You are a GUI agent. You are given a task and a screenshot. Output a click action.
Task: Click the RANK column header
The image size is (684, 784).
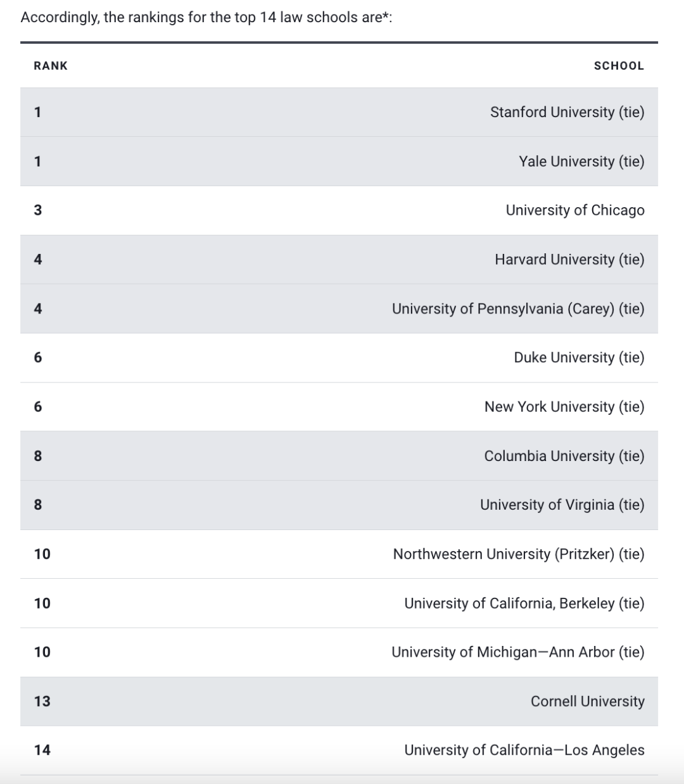coord(51,66)
